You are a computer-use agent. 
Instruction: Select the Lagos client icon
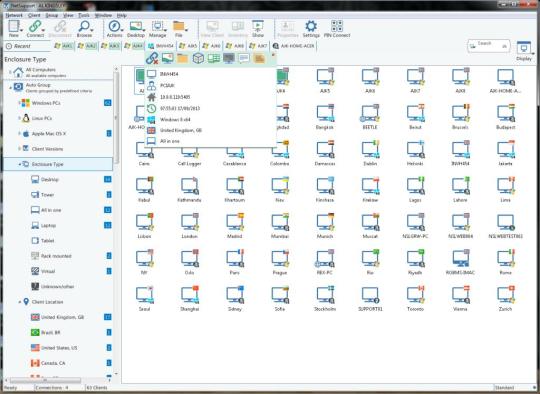[x=415, y=186]
